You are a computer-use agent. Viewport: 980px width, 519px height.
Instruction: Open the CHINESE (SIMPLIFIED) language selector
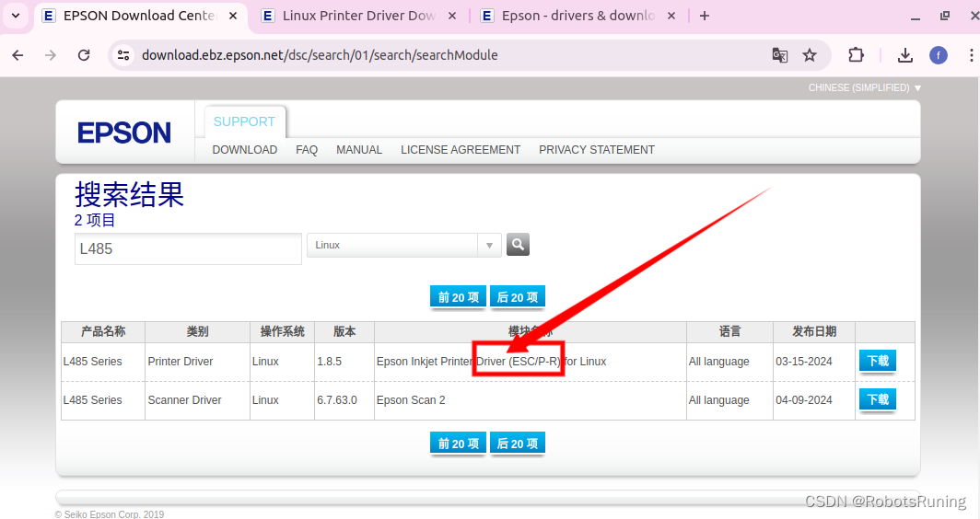coord(864,87)
